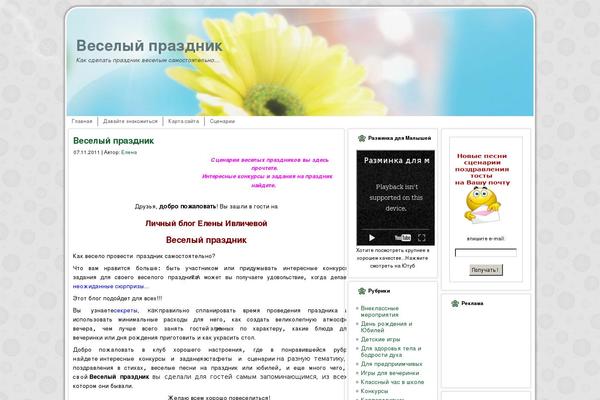Screen dimensions: 600x400
Task: Click the впишите e-mail label
Action: (x=486, y=239)
